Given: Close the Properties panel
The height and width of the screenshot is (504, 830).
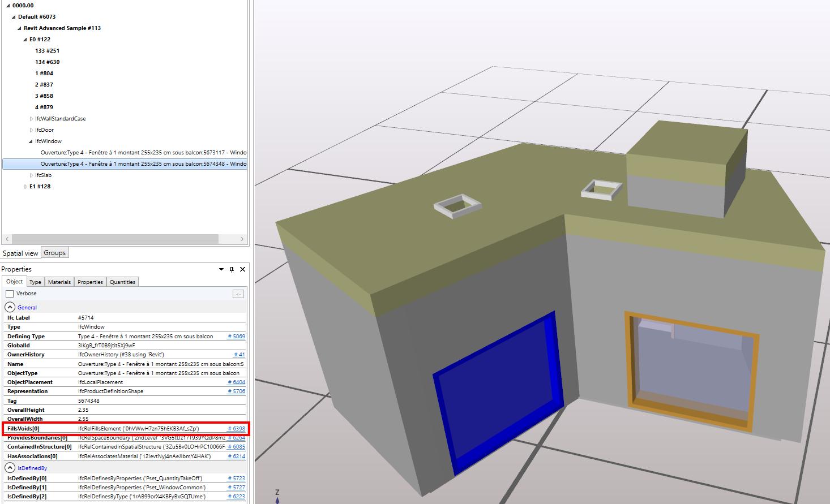Looking at the screenshot, I should (x=242, y=269).
